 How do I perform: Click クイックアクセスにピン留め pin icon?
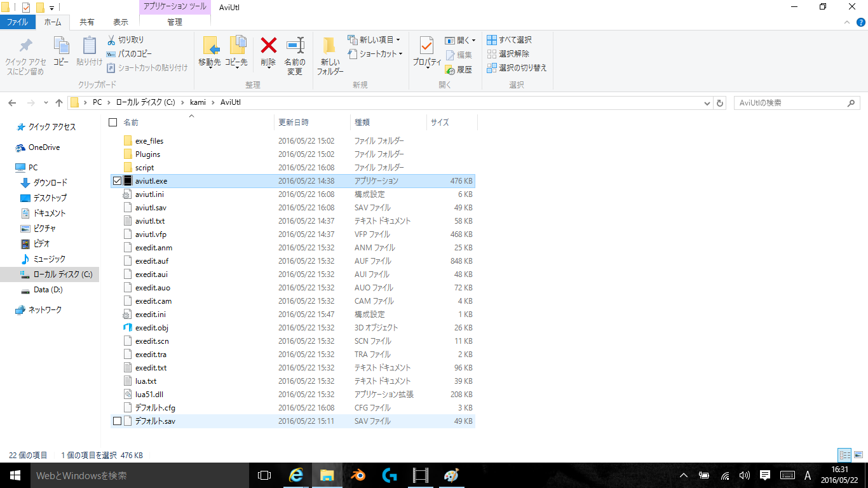point(25,46)
